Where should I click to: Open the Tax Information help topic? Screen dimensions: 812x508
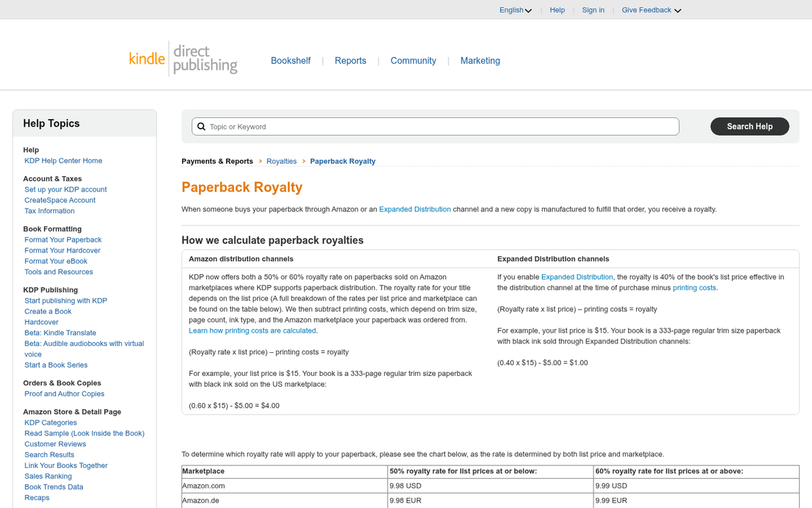[x=49, y=211]
